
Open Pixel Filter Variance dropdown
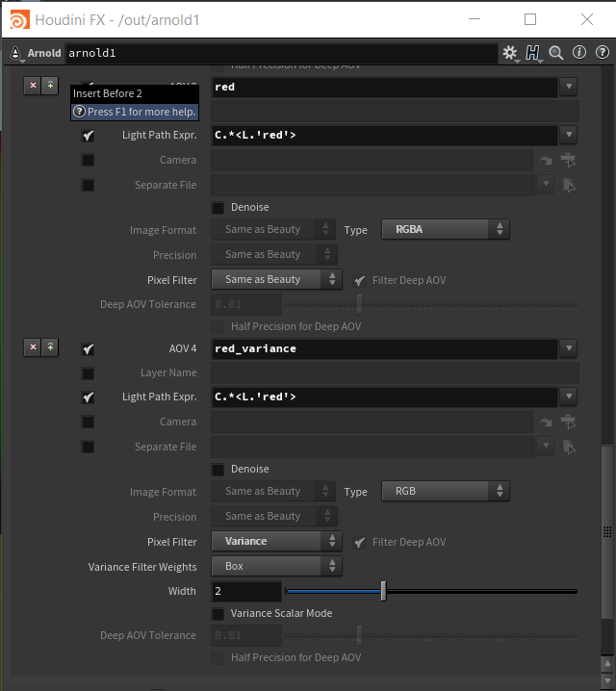[277, 541]
